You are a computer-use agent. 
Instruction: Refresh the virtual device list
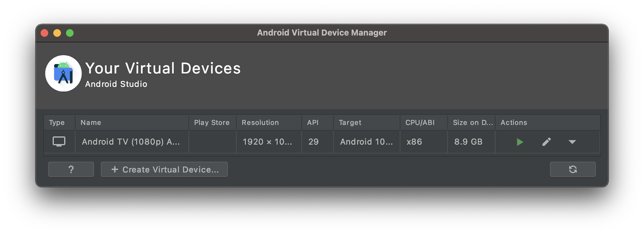coord(573,169)
